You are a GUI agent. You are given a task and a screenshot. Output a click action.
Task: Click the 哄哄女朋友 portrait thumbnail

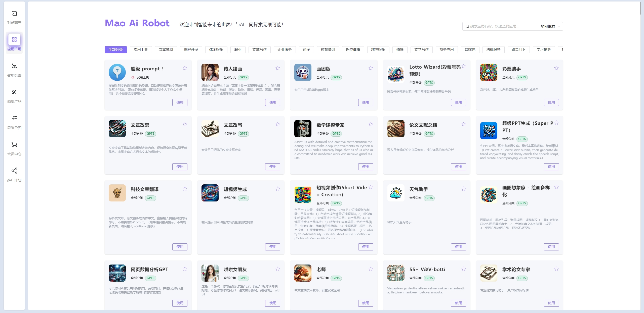[x=210, y=273]
